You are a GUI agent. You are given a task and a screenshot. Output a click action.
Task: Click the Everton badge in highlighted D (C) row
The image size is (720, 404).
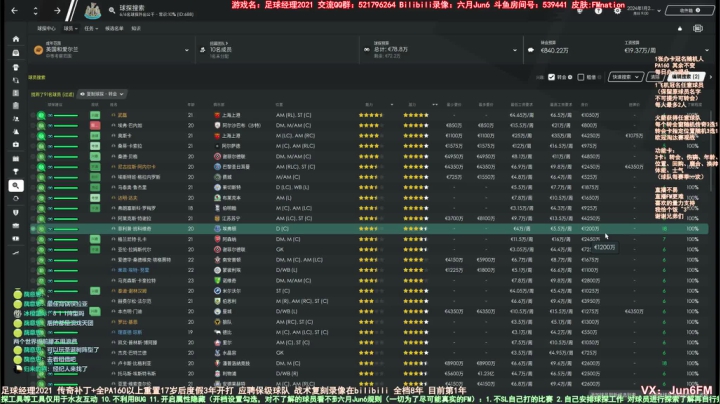click(218, 229)
